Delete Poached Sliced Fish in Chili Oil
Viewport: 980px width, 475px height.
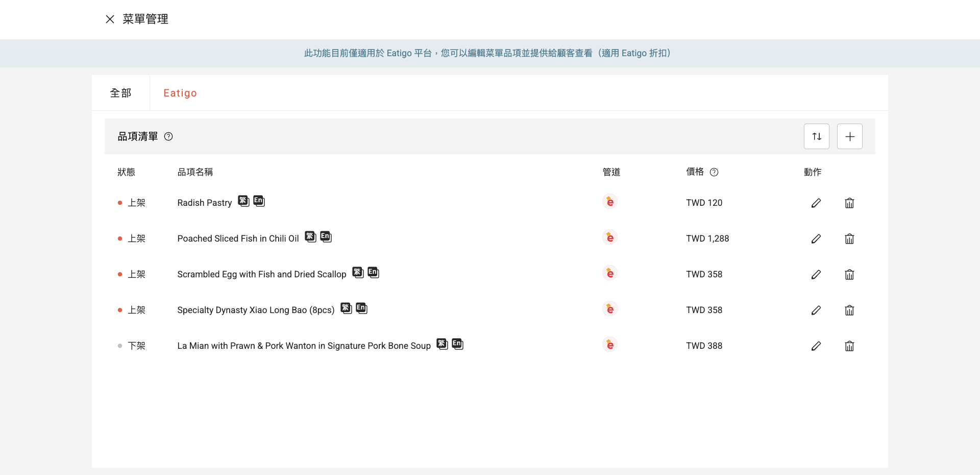coord(849,239)
